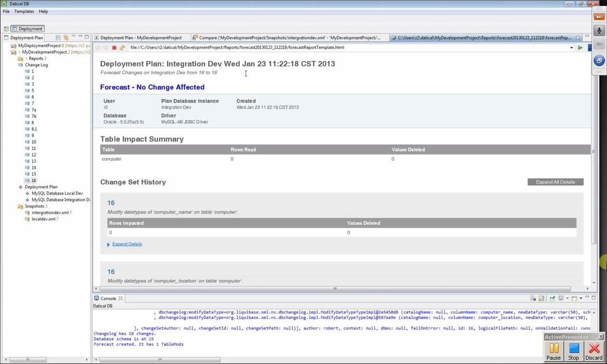Click Collapse All icon in Deployment Plan panel
607x364 pixels.
click(58, 37)
